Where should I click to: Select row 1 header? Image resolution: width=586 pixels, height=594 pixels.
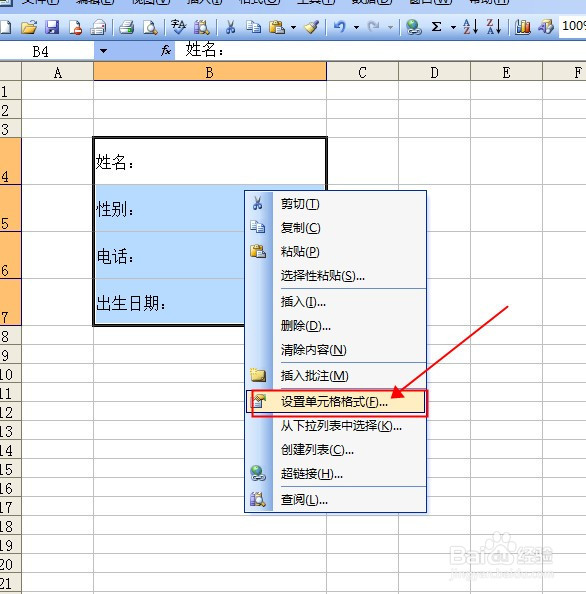tap(10, 91)
